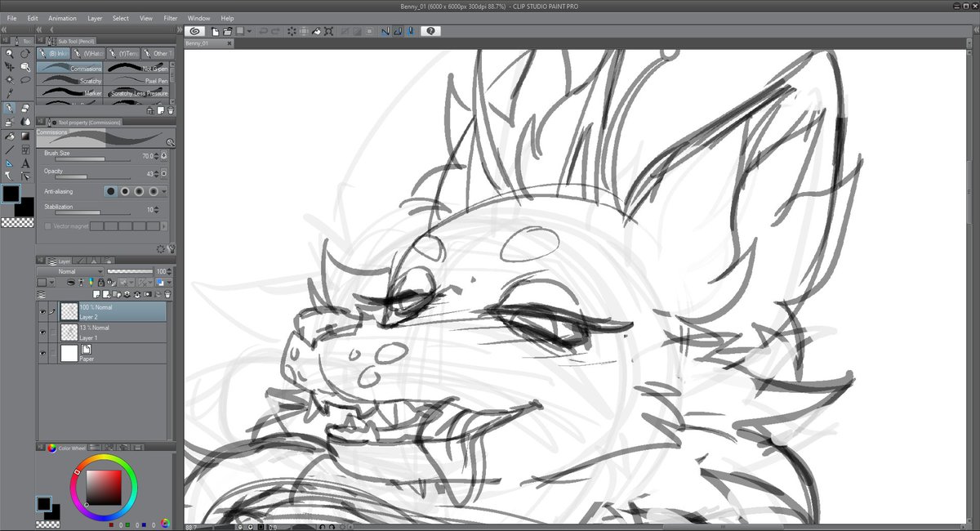Select the Blend water drop tool
This screenshot has height=531, width=980.
pyautogui.click(x=25, y=122)
